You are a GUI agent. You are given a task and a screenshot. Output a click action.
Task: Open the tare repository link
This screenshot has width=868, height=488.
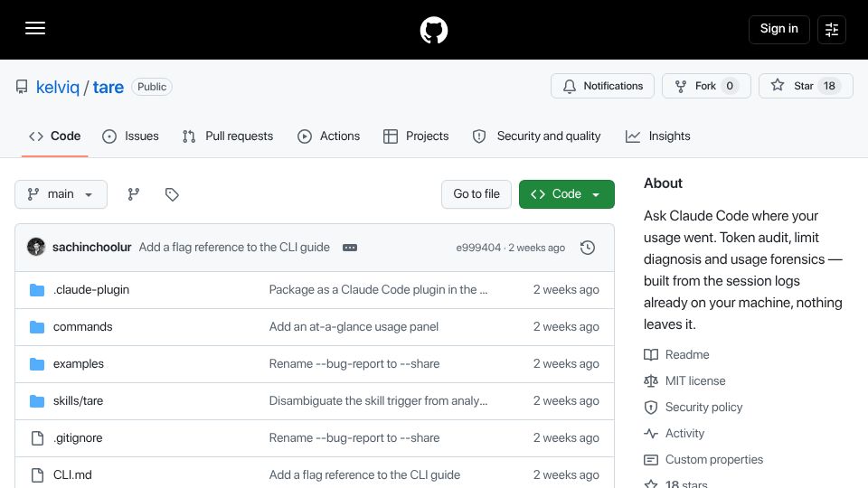(108, 87)
